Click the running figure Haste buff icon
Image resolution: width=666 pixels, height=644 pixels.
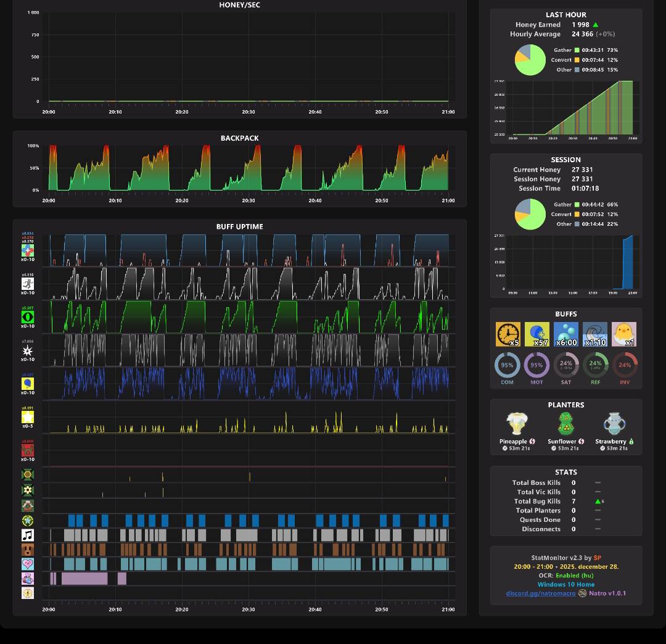(x=28, y=284)
